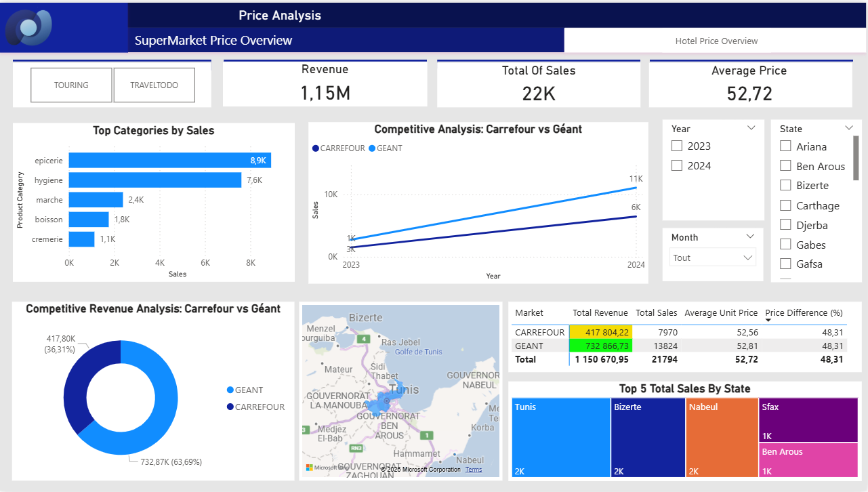
Task: Select the Nabeul tile in treemap
Action: coord(722,438)
